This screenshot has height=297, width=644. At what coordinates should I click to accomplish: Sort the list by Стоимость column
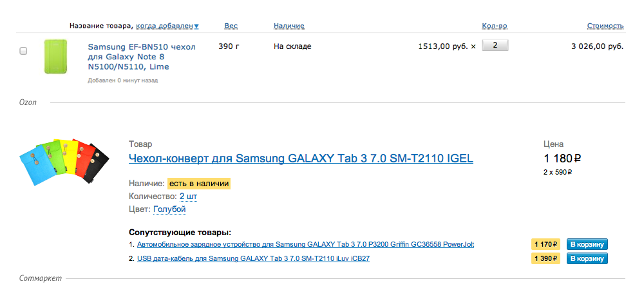coord(605,26)
